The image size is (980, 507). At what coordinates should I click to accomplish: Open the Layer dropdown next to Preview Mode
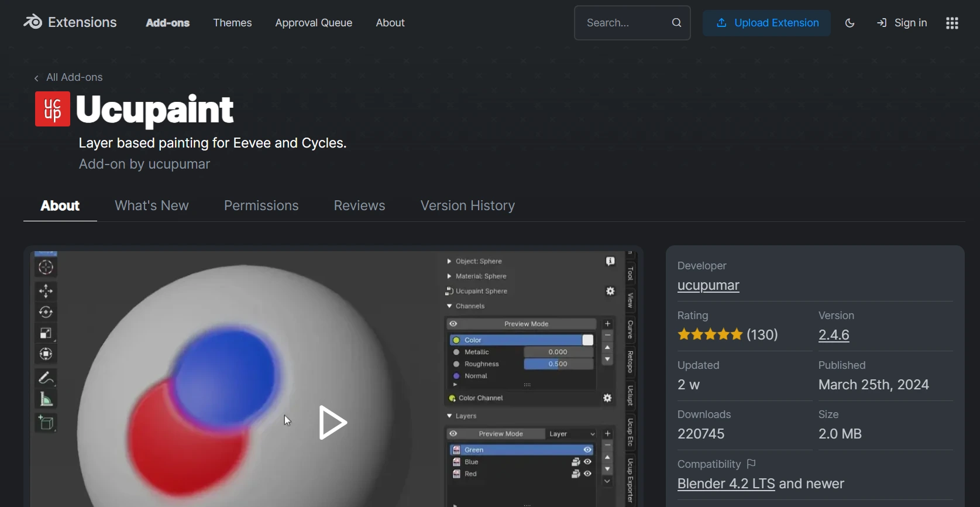point(571,434)
